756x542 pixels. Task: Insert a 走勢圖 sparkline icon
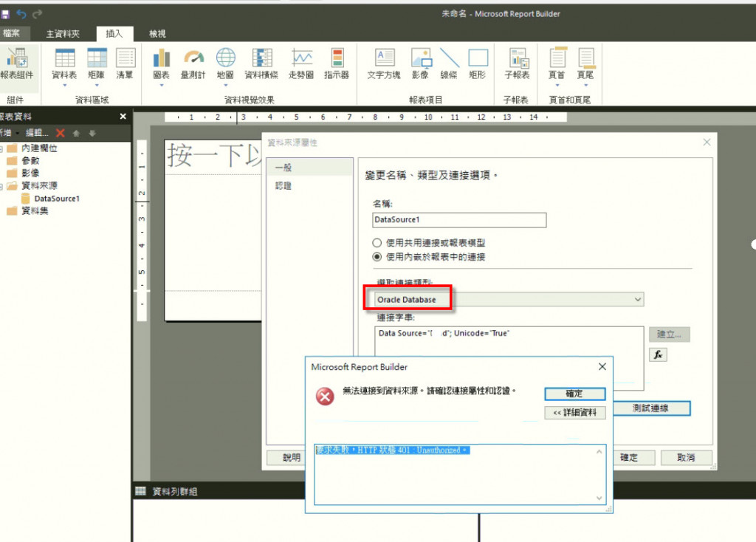tap(302, 58)
